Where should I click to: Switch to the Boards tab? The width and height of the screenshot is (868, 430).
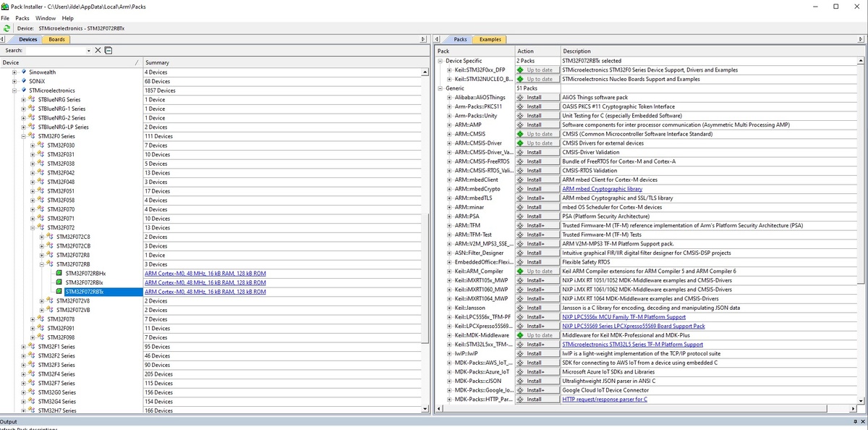[x=56, y=39]
